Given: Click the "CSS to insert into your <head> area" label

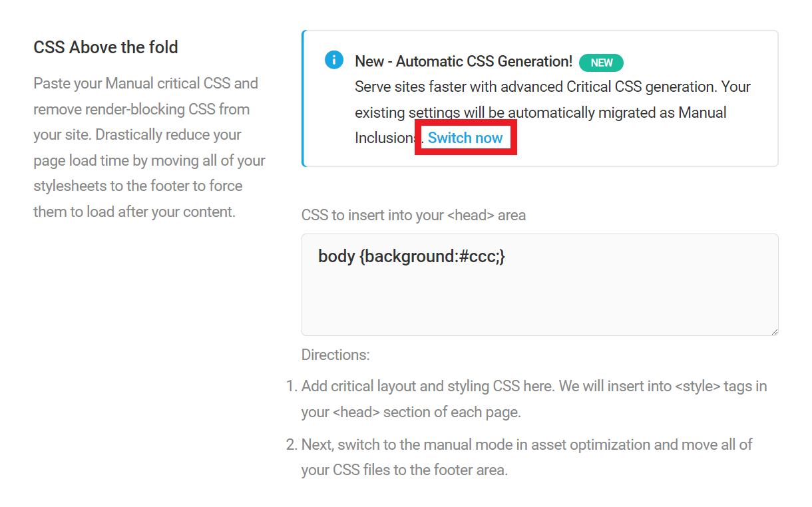Looking at the screenshot, I should (413, 215).
